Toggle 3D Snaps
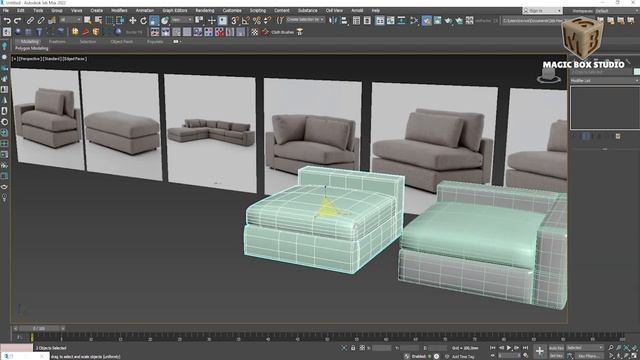 point(235,20)
